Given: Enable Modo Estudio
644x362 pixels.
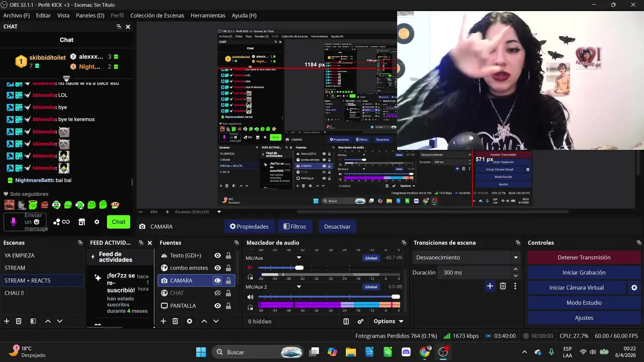Looking at the screenshot, I should (x=584, y=303).
